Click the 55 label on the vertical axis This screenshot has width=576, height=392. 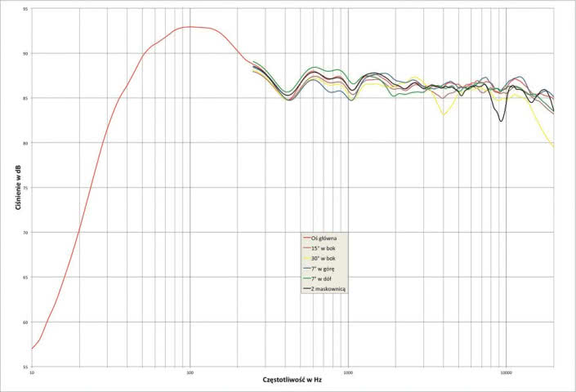[x=25, y=367]
